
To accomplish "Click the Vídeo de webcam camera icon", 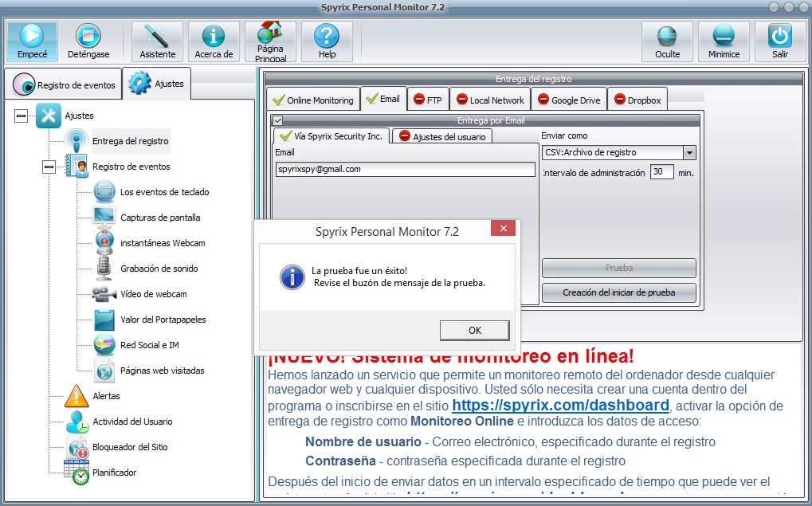I will [x=104, y=294].
